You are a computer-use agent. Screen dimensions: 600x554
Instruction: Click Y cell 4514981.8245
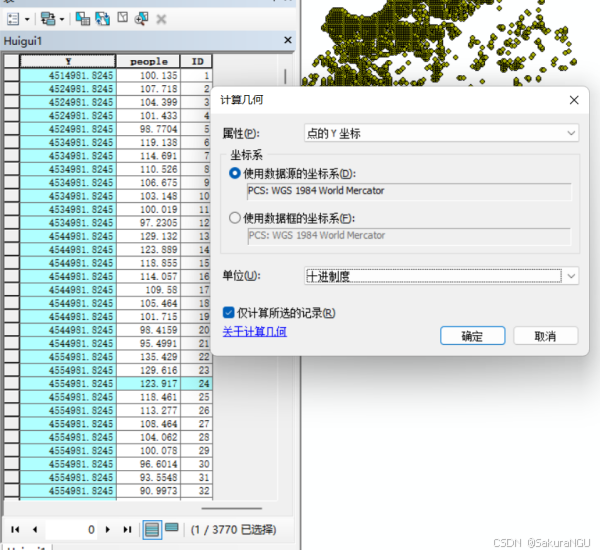(x=68, y=75)
